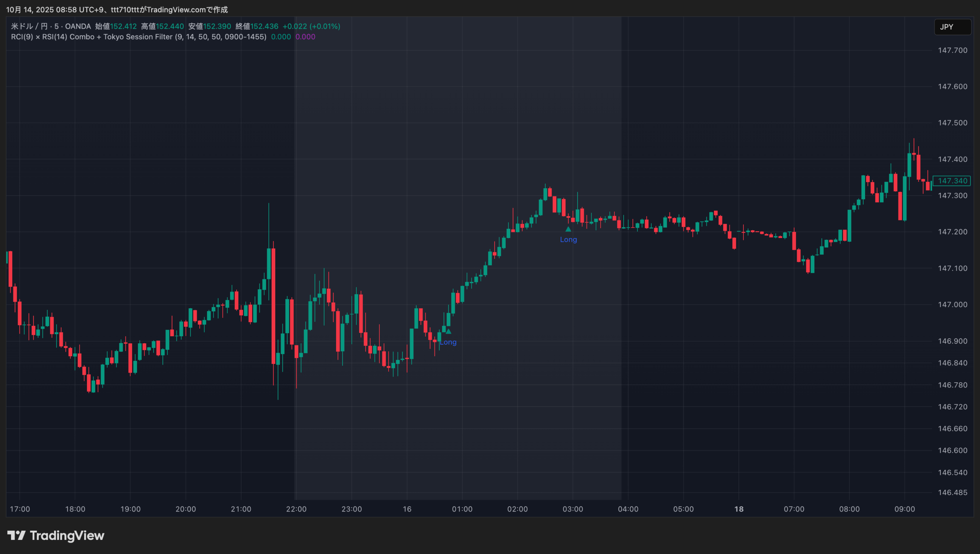Click the bold 18 date label on time axis
Screen dimensions: 980x554
tap(739, 509)
